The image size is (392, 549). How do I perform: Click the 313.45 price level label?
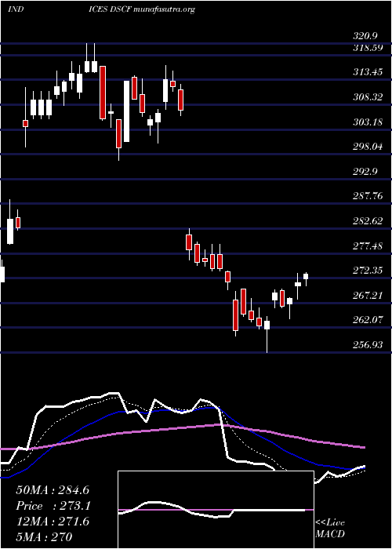[368, 72]
